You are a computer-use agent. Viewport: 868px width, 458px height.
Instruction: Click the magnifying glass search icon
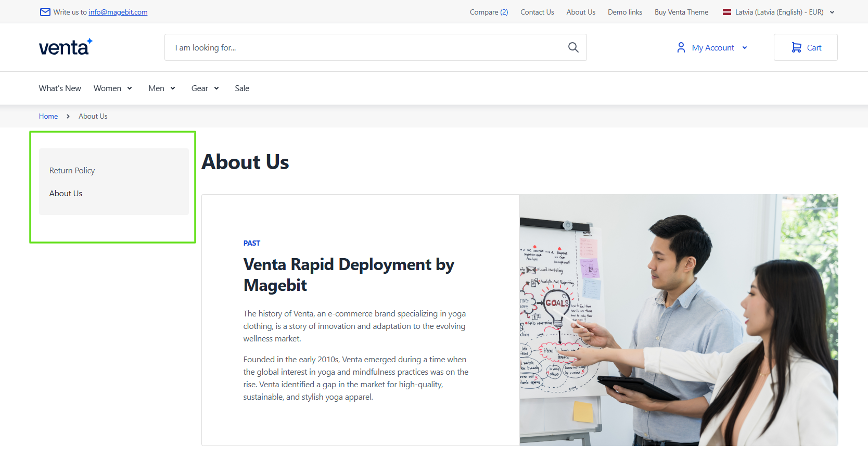click(573, 47)
